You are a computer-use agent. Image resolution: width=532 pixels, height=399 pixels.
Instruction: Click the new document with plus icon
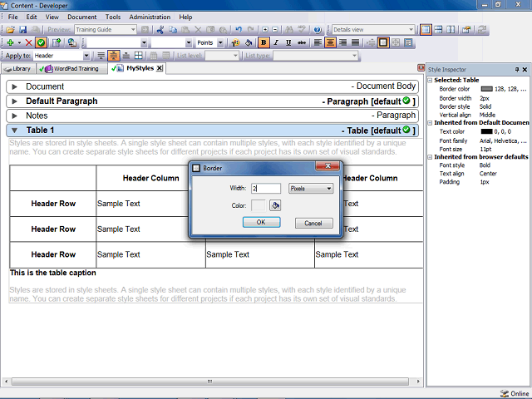coord(57,42)
